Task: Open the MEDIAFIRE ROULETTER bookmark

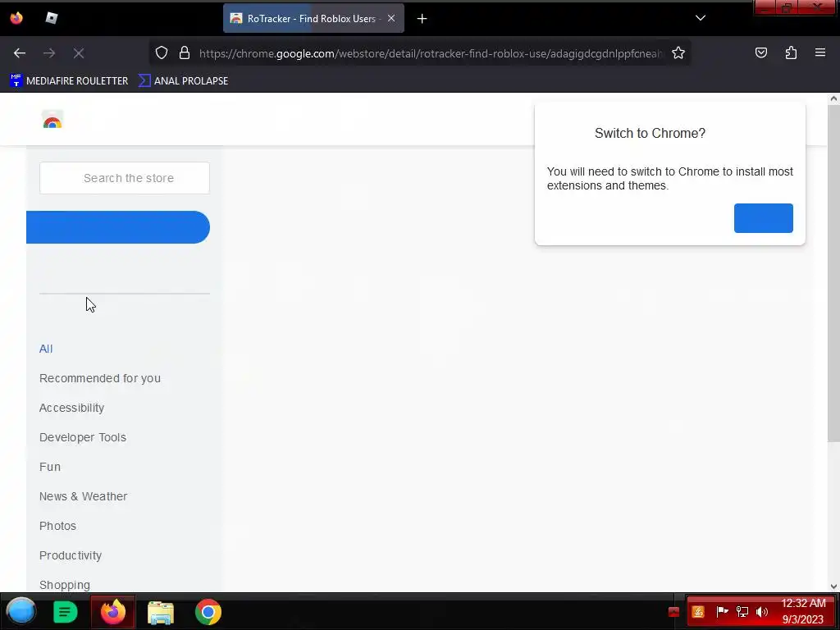Action: pyautogui.click(x=69, y=81)
